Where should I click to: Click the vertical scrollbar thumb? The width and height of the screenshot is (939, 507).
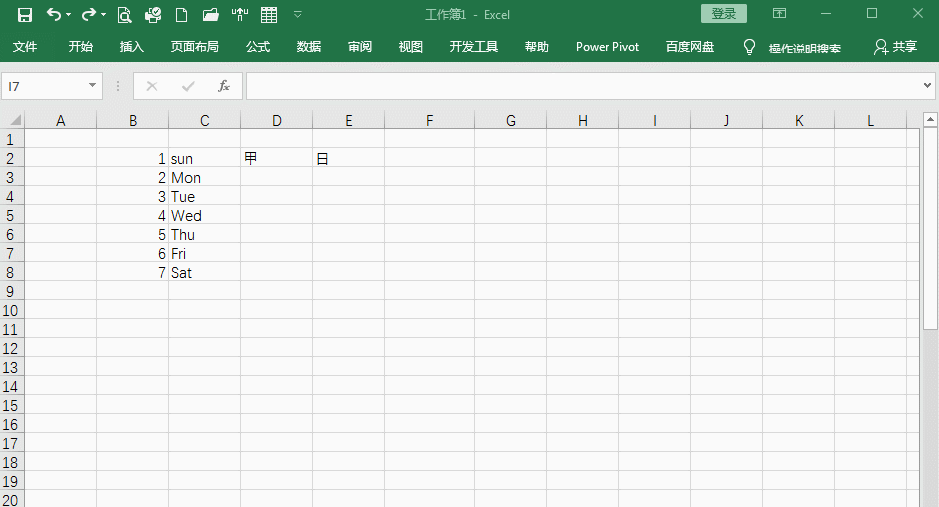point(930,229)
